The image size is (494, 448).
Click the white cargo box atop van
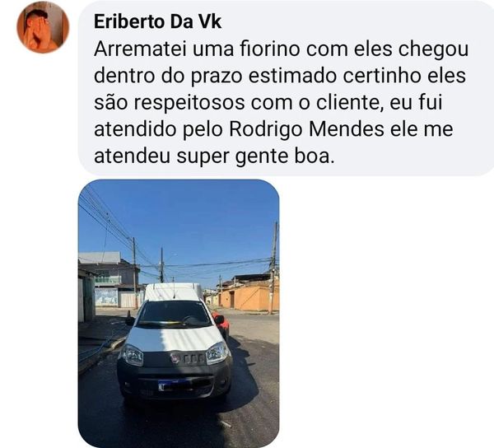pos(173,292)
